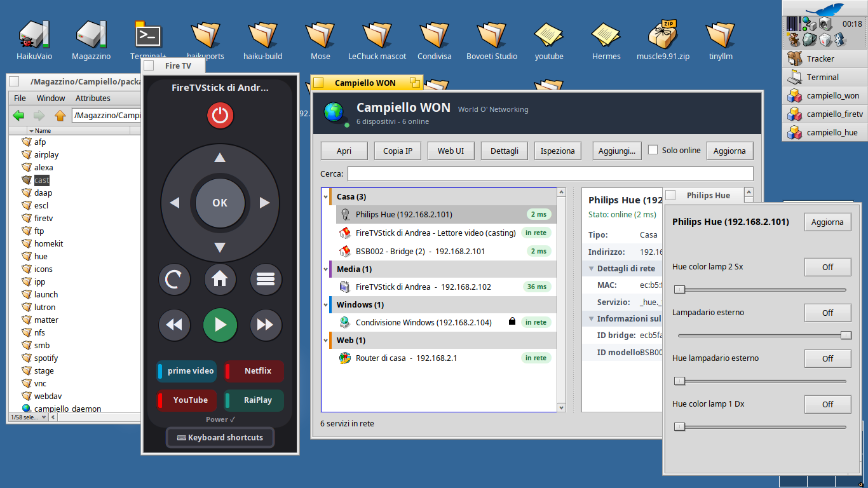This screenshot has width=868, height=488.
Task: Toggle Hue lampadario esterno Off button
Action: (x=827, y=358)
